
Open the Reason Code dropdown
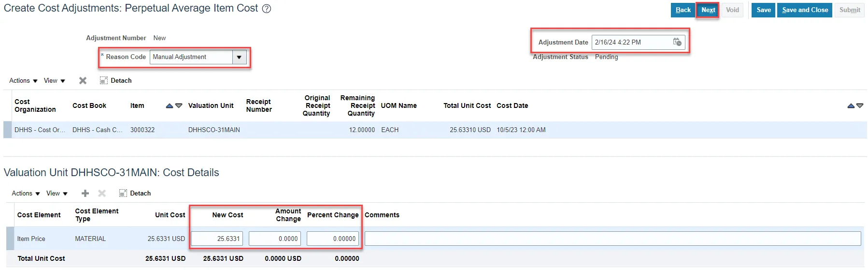click(x=239, y=57)
